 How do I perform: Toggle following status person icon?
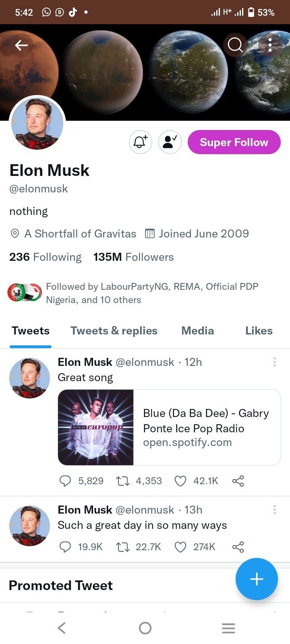pyautogui.click(x=170, y=142)
